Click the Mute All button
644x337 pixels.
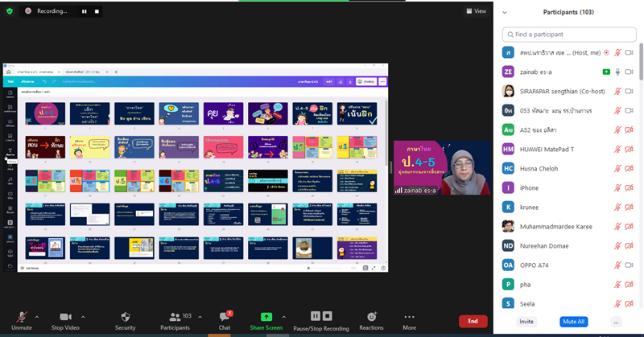(x=573, y=321)
